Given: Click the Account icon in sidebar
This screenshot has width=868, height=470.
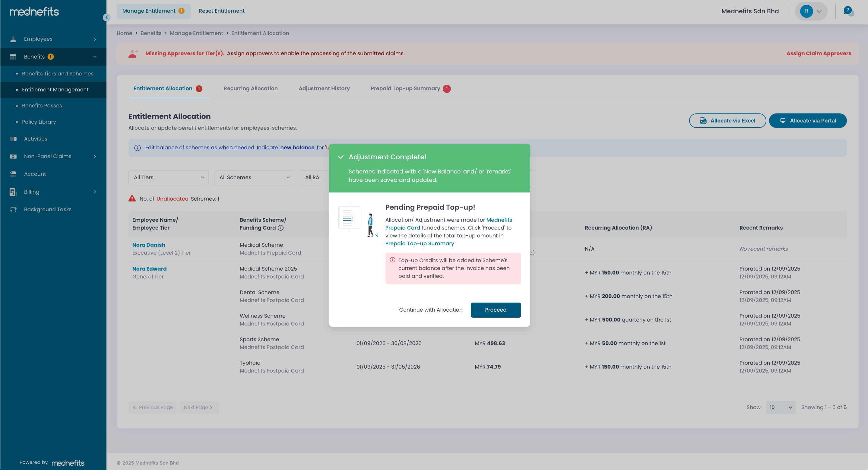Looking at the screenshot, I should coord(13,174).
